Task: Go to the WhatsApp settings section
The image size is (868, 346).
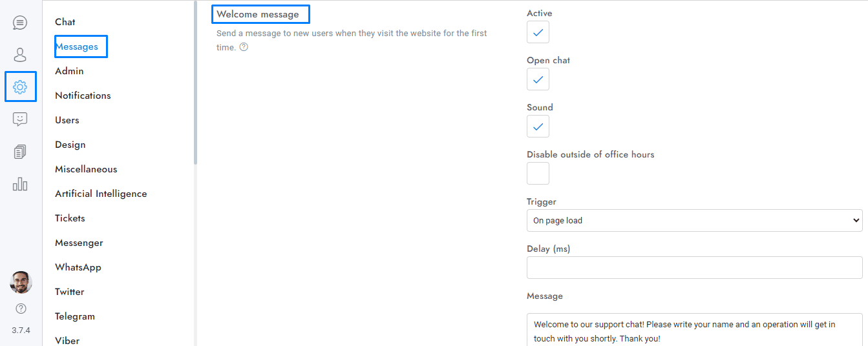Action: pyautogui.click(x=78, y=267)
